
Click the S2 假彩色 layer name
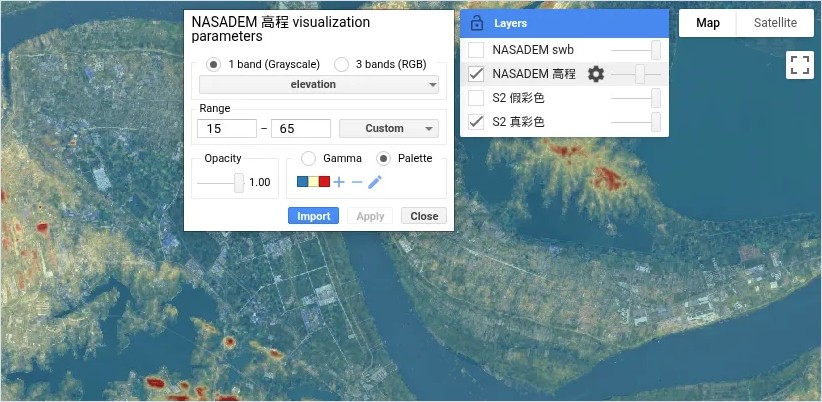tap(518, 98)
